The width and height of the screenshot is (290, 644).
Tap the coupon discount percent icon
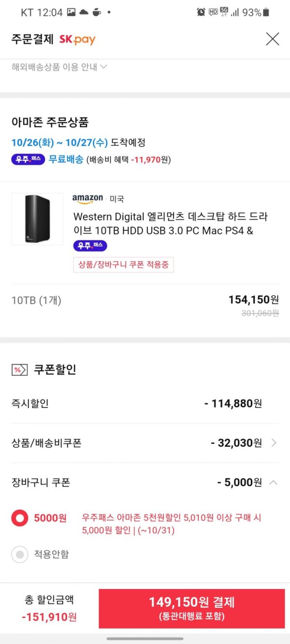[x=19, y=370]
